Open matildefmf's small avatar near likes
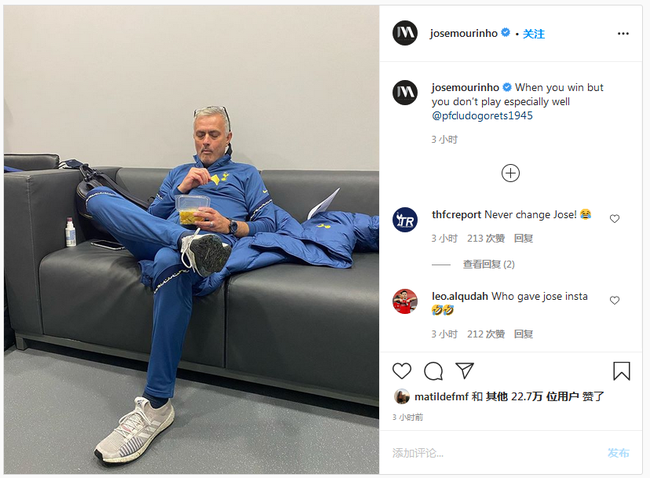 coord(401,397)
